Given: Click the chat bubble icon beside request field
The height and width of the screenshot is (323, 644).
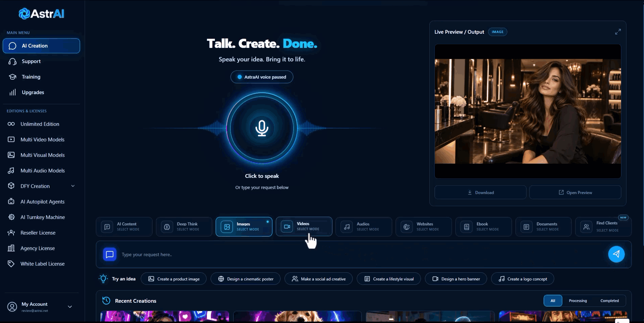Looking at the screenshot, I should tap(110, 254).
